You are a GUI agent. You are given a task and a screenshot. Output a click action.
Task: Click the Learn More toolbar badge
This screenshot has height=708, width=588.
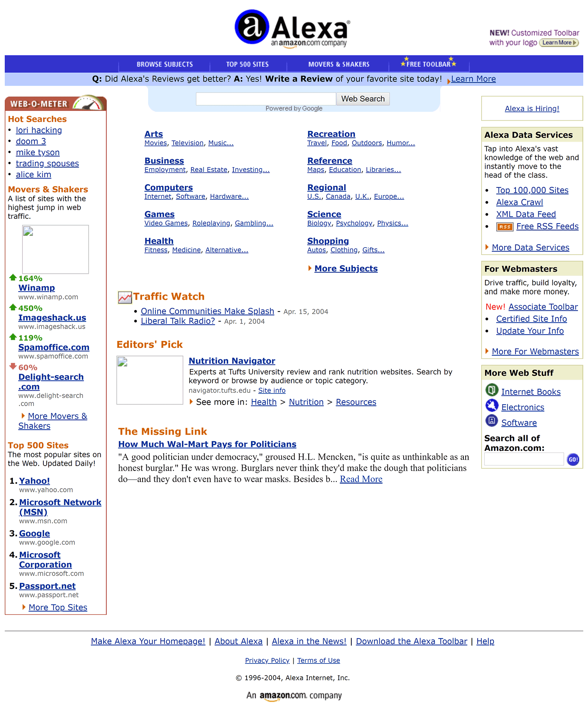(559, 43)
